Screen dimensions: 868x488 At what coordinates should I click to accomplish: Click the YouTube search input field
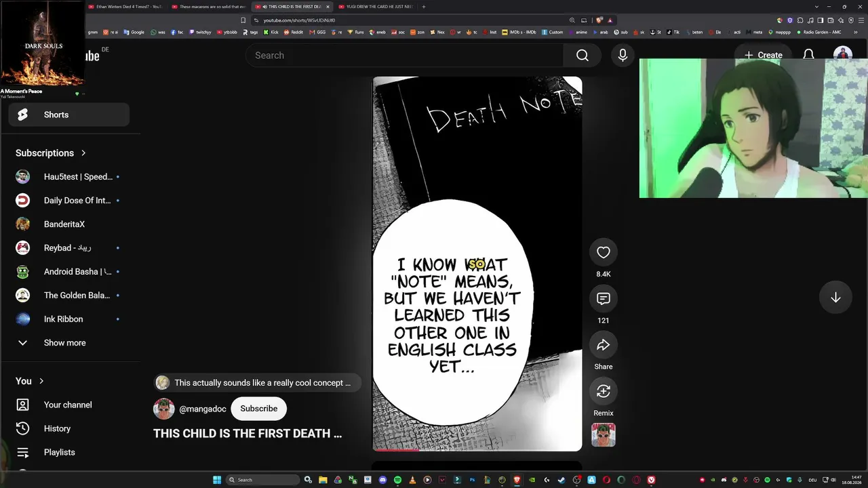[x=405, y=56]
